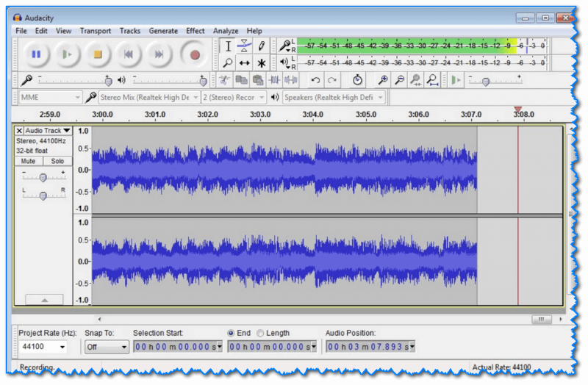The image size is (588, 385).
Task: Click the Zoom In icon
Action: pos(382,80)
